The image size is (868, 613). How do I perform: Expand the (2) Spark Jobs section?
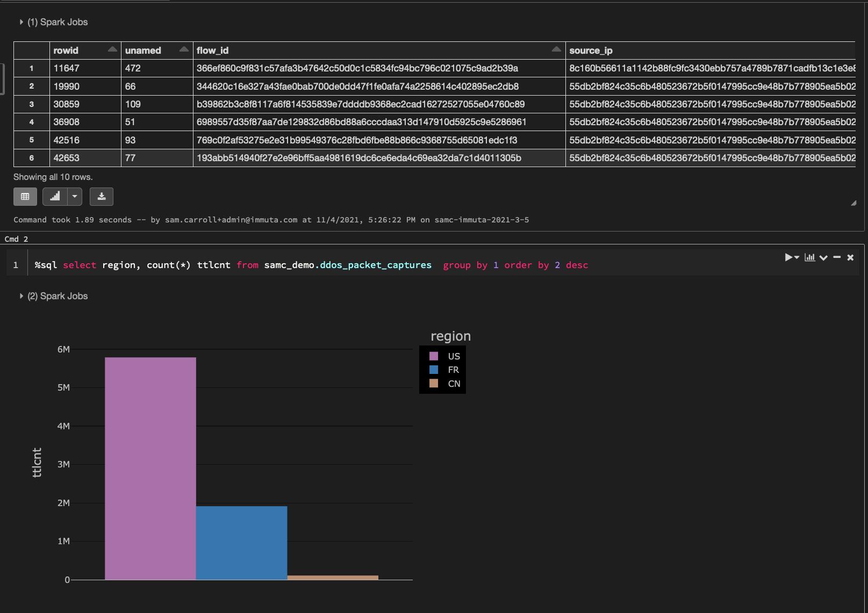pyautogui.click(x=21, y=296)
